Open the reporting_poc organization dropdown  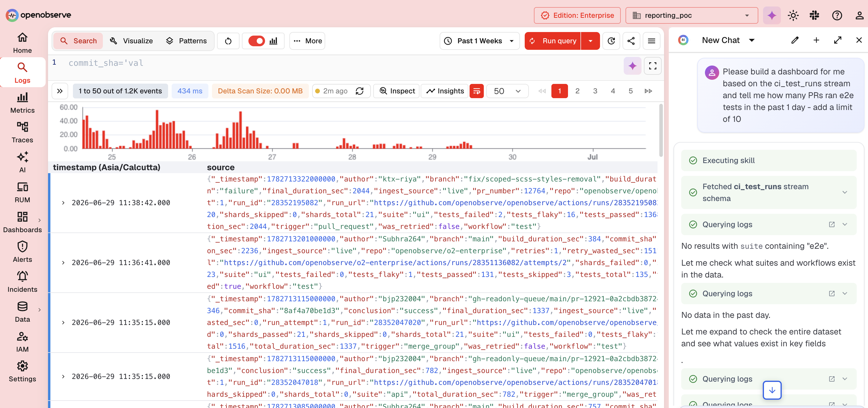pyautogui.click(x=691, y=15)
